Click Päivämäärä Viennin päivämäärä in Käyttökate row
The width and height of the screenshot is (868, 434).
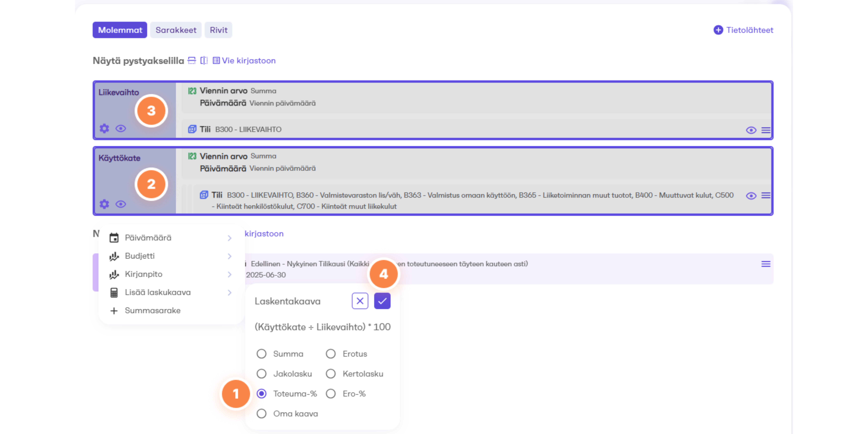(258, 169)
